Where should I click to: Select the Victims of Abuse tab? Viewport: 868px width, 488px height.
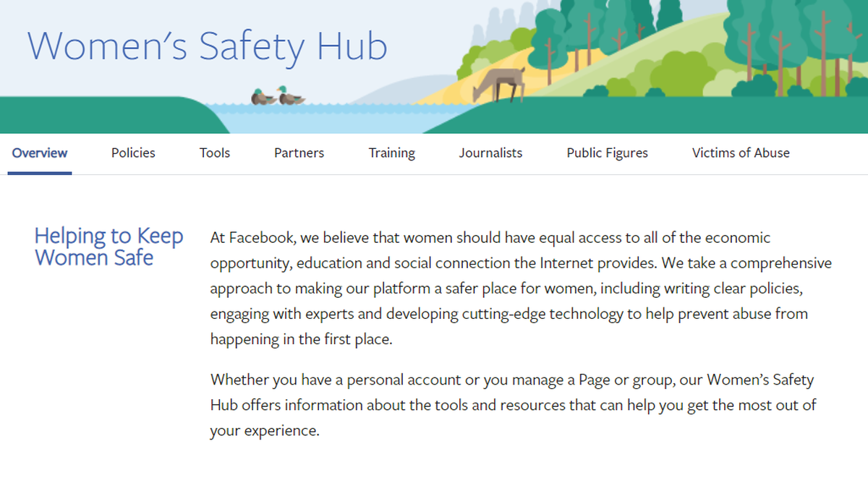point(741,153)
